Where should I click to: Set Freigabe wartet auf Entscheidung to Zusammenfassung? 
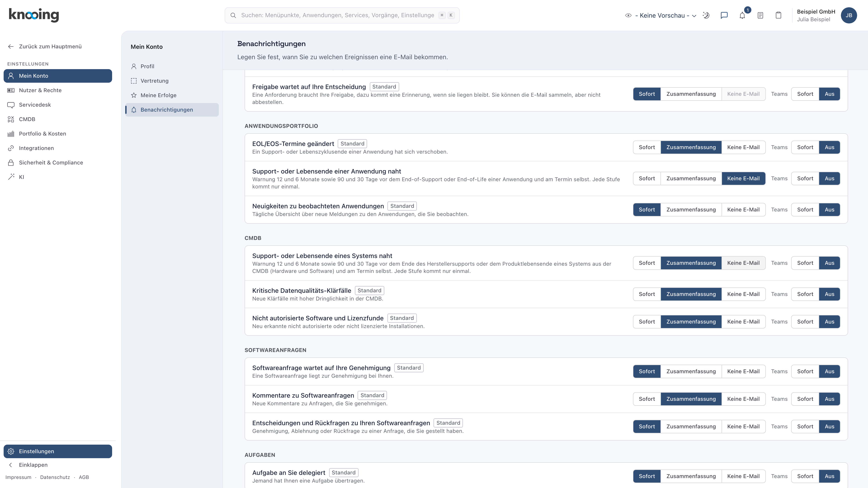click(x=691, y=94)
